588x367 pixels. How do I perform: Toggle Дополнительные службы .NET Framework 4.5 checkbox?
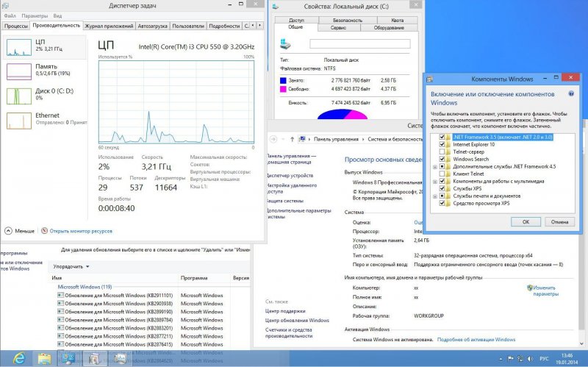point(442,167)
